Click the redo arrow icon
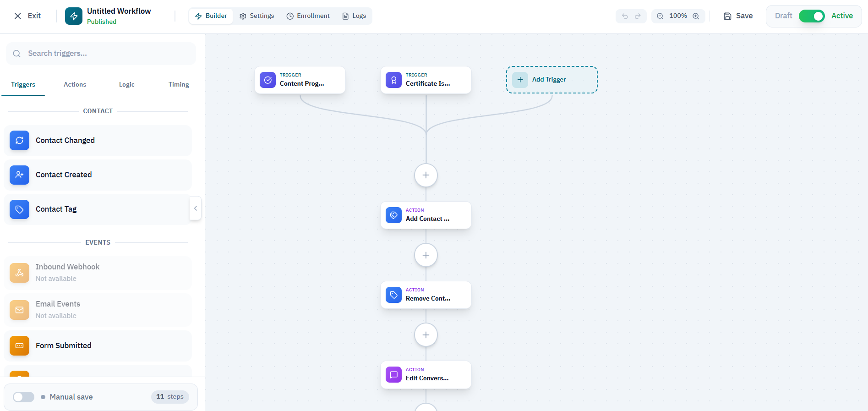 click(638, 16)
